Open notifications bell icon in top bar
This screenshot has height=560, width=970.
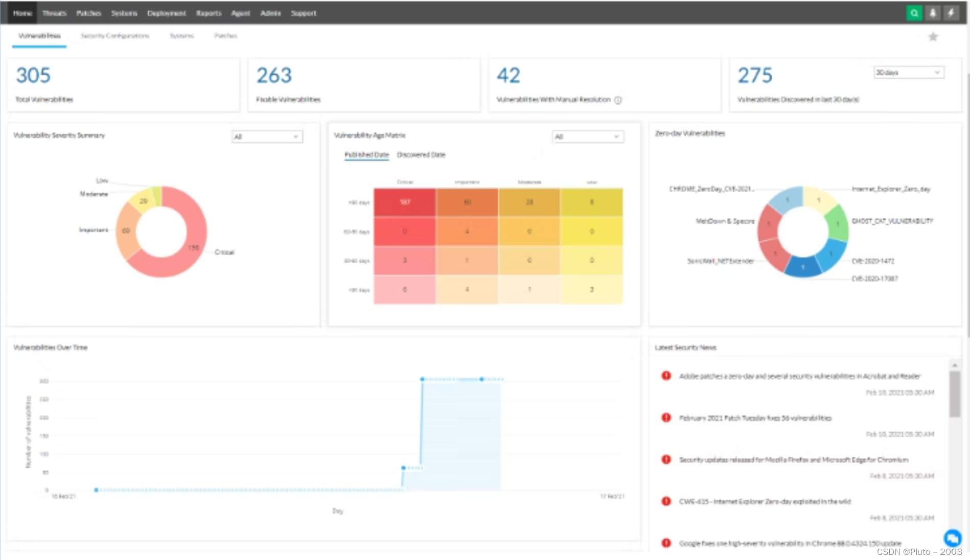932,13
